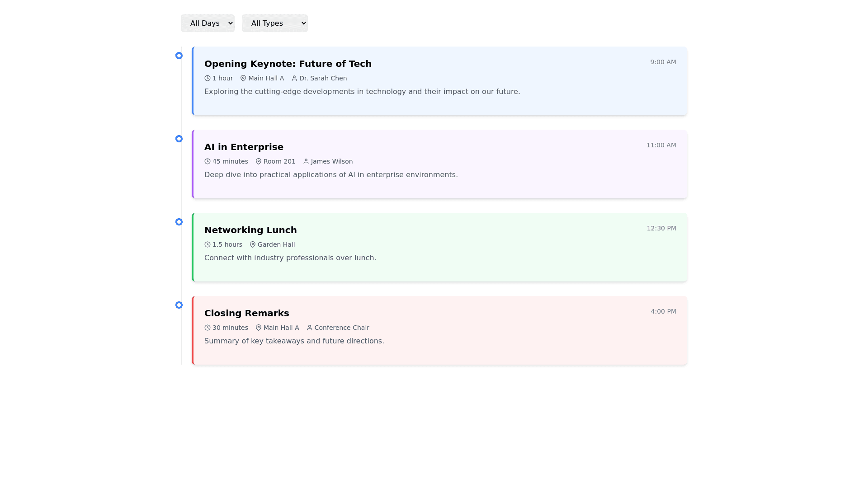The image size is (868, 488).
Task: Click person icon beside James Wilson
Action: (306, 161)
